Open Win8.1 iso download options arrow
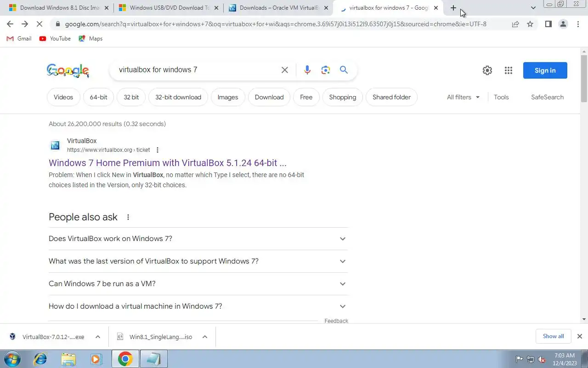The width and height of the screenshot is (588, 368). pos(205,337)
